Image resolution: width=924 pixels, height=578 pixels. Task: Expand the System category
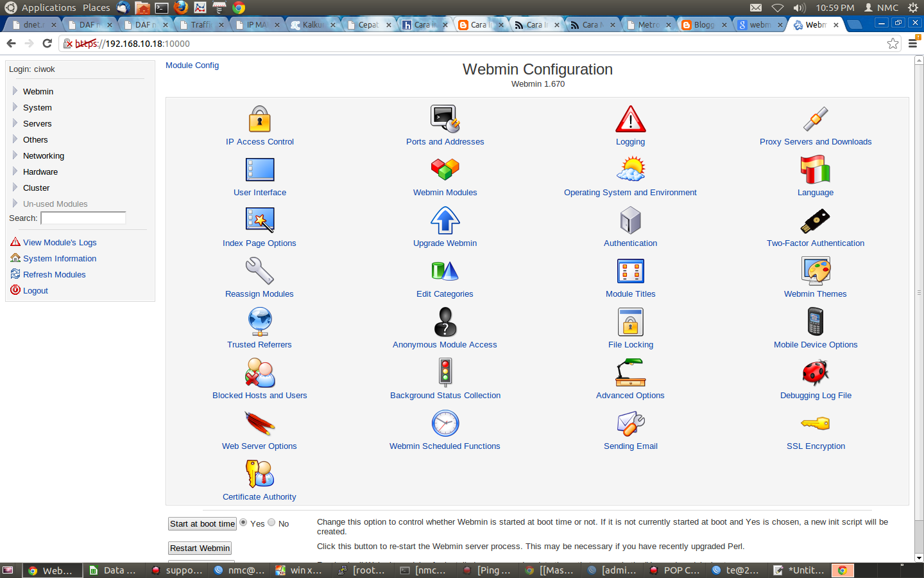(x=37, y=107)
